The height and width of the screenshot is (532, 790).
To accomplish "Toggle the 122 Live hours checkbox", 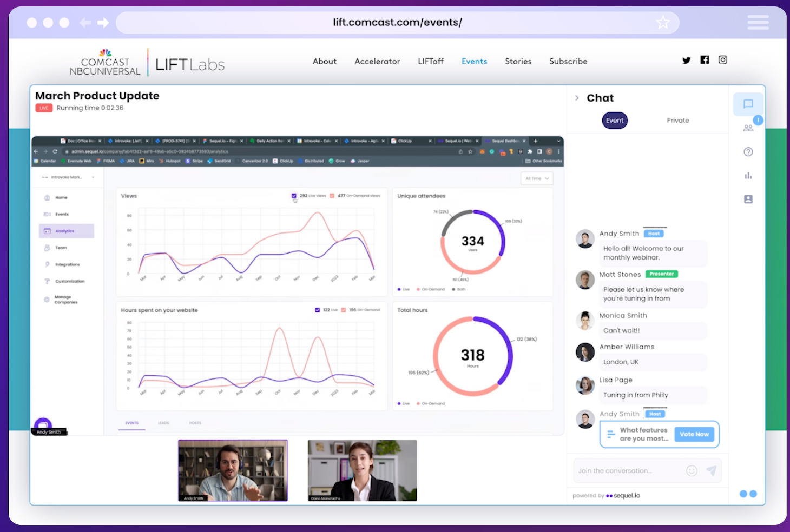I will coord(317,310).
